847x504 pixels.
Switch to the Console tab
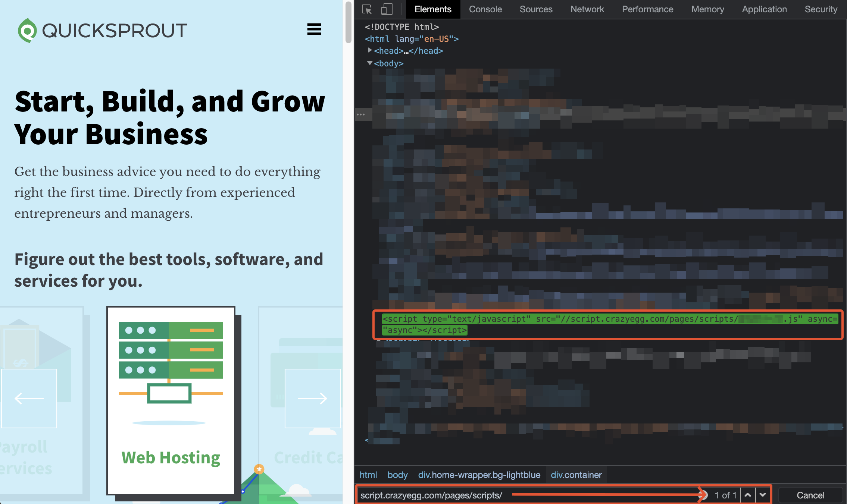(x=485, y=9)
